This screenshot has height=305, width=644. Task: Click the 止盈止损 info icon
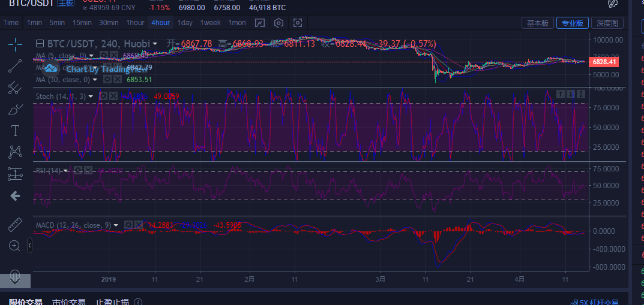(x=138, y=303)
